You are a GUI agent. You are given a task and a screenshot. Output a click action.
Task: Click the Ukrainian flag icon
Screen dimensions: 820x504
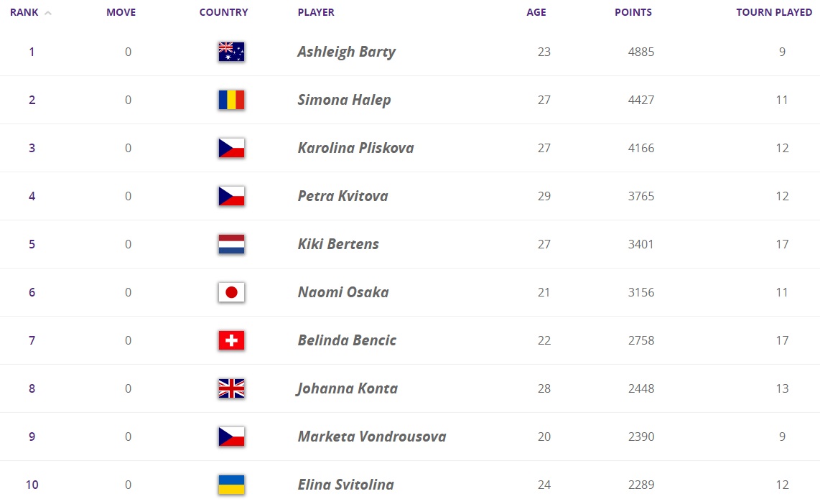point(231,485)
